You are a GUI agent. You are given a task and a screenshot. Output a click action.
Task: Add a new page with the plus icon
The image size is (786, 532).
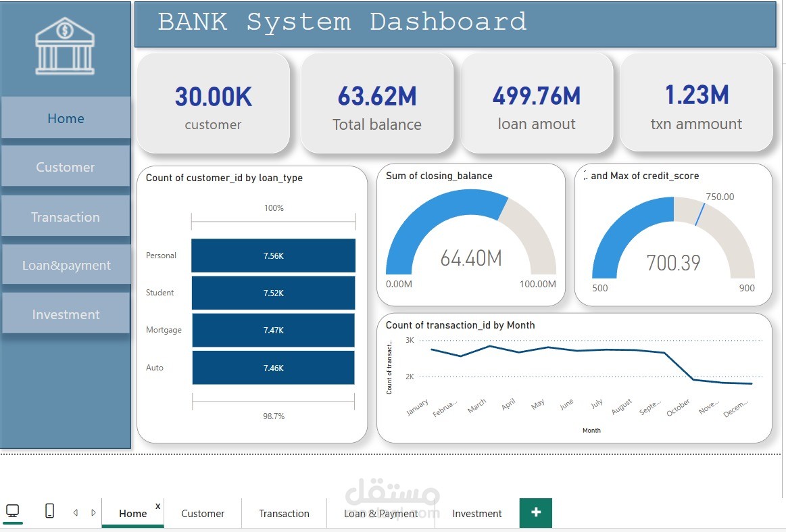(x=535, y=512)
